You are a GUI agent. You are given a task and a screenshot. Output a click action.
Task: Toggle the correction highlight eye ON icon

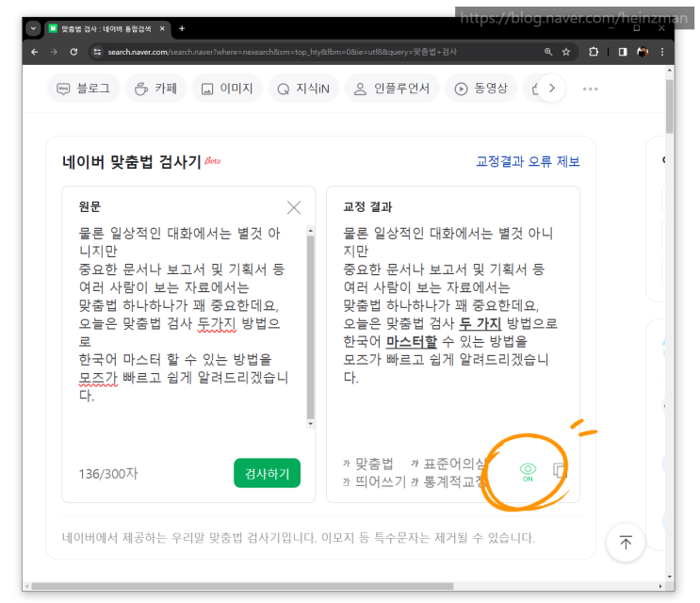coord(528,472)
